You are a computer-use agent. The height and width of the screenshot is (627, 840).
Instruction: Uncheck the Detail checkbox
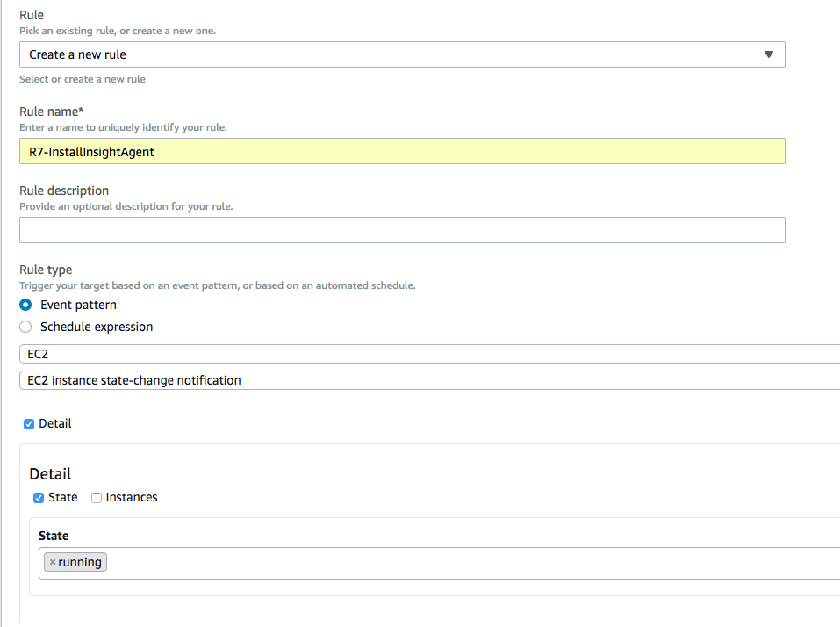coord(29,424)
